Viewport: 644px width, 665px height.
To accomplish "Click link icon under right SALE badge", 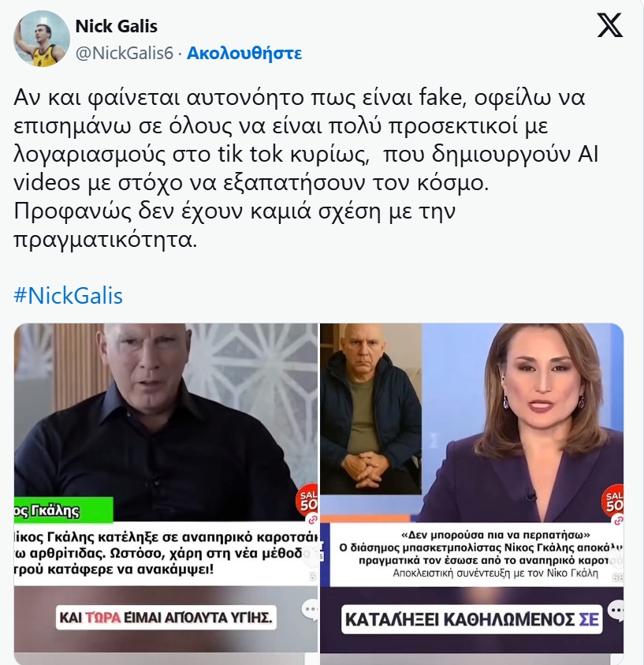I will click(619, 519).
